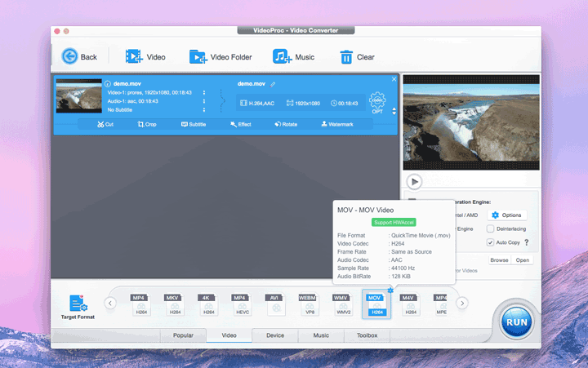Play the preview video
The height and width of the screenshot is (368, 588).
[414, 182]
